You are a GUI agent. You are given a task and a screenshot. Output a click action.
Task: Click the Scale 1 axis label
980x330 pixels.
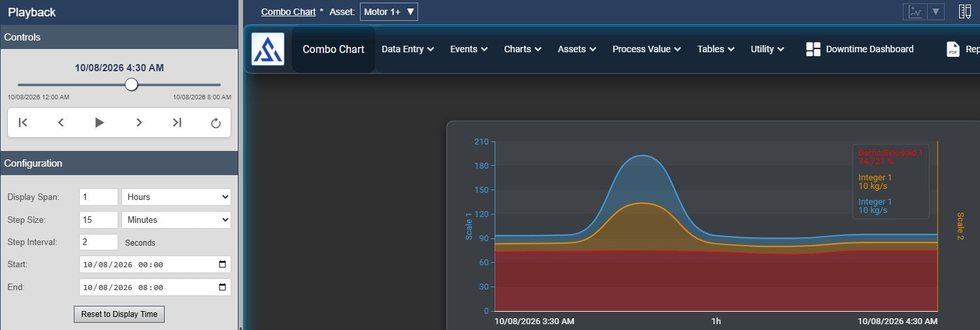click(468, 226)
